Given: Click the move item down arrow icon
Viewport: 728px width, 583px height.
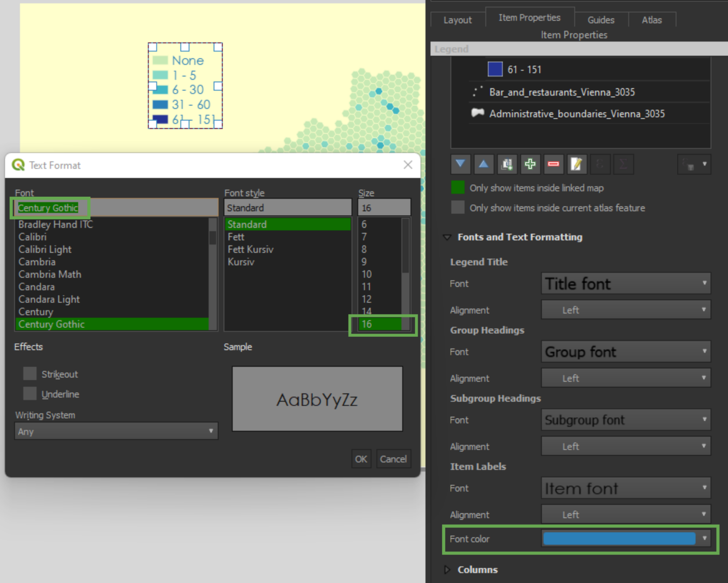Looking at the screenshot, I should point(460,164).
